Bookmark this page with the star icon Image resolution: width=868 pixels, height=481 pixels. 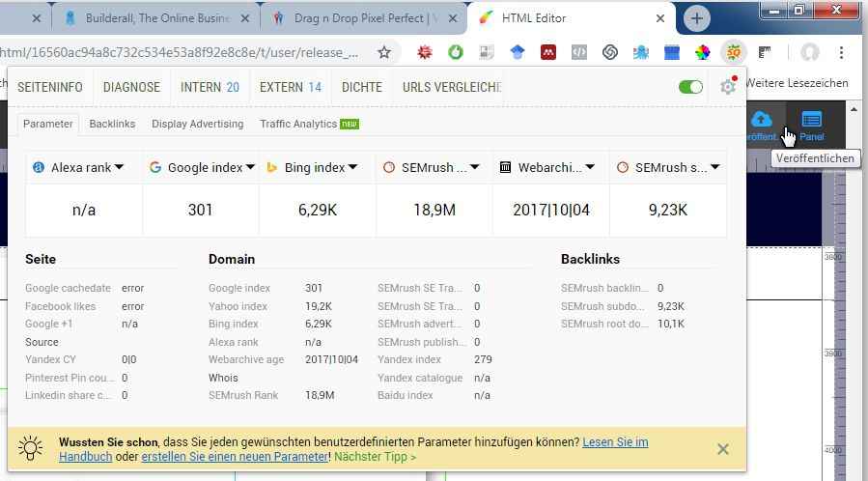click(383, 52)
